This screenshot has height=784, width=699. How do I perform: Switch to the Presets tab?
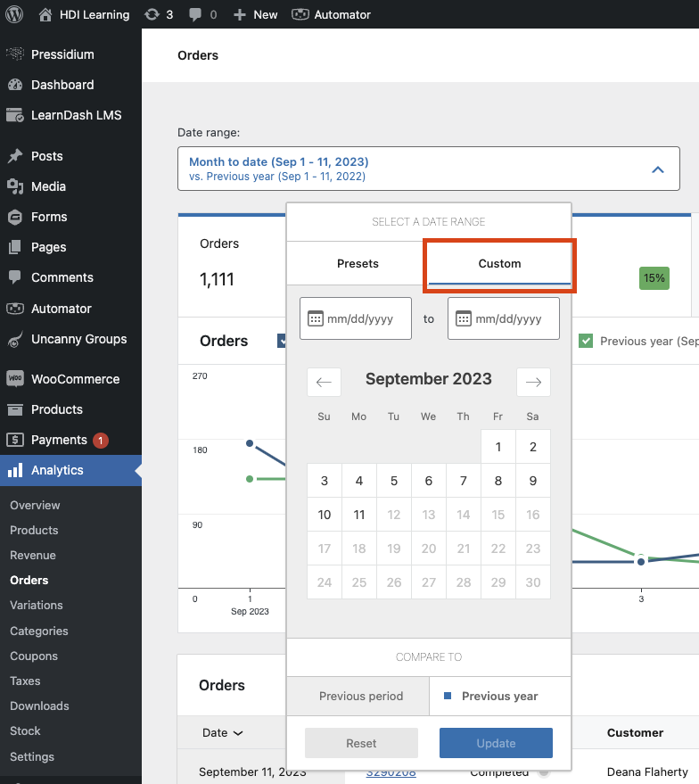[358, 263]
